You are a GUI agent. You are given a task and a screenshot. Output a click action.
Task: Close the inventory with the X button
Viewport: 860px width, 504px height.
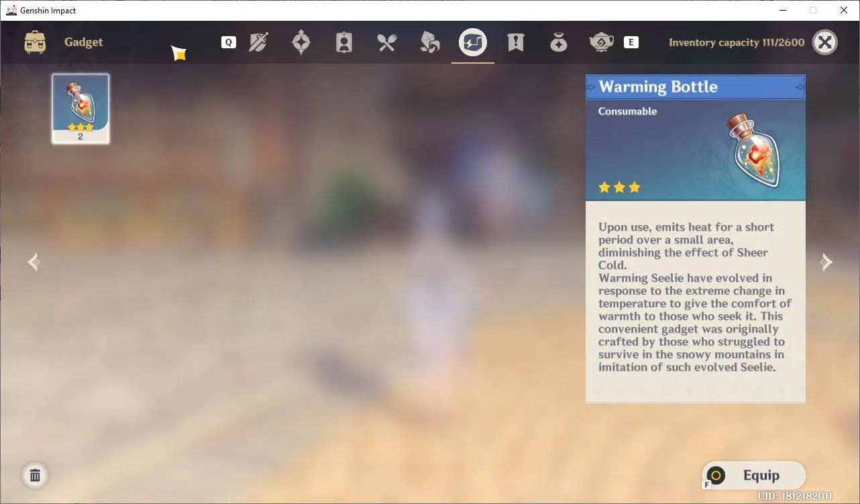(825, 42)
